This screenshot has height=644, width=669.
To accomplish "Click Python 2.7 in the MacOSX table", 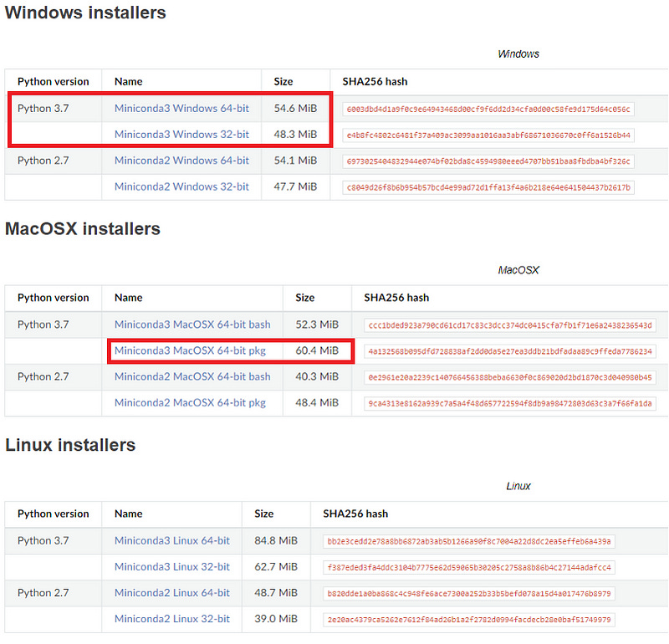I will [x=43, y=377].
